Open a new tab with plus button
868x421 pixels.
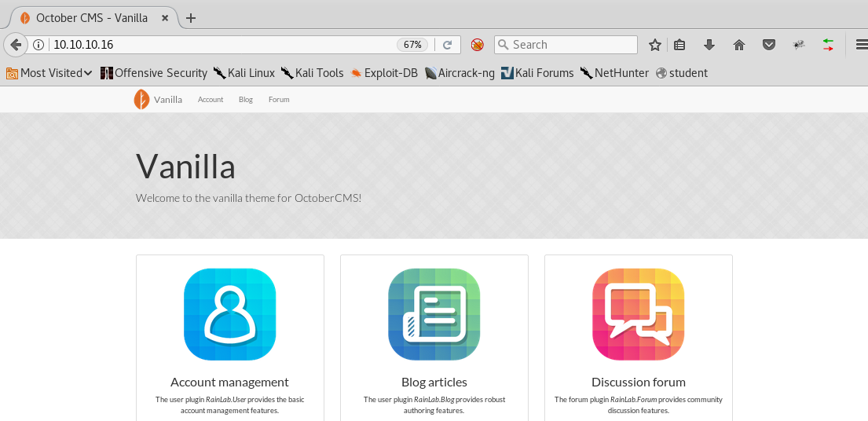click(190, 18)
